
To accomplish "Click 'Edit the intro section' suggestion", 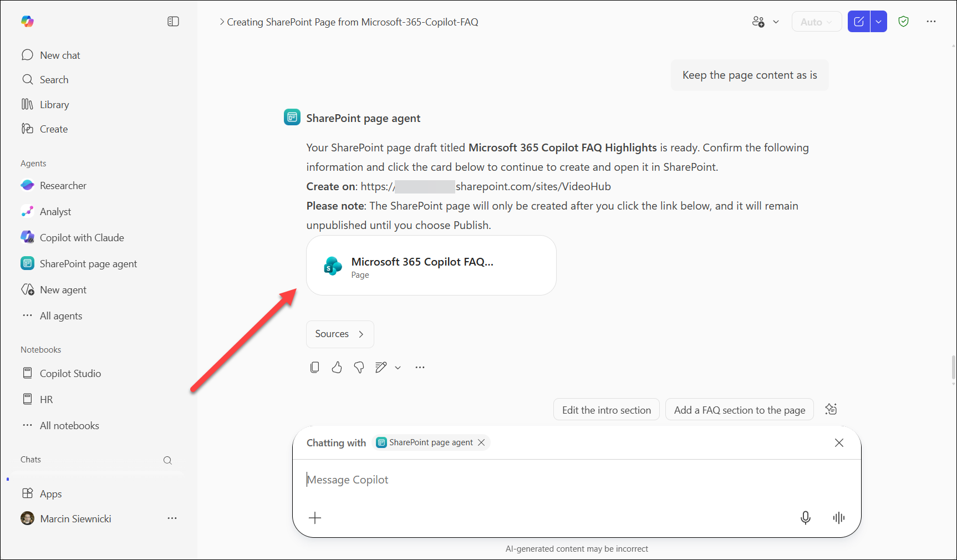I will tap(606, 410).
